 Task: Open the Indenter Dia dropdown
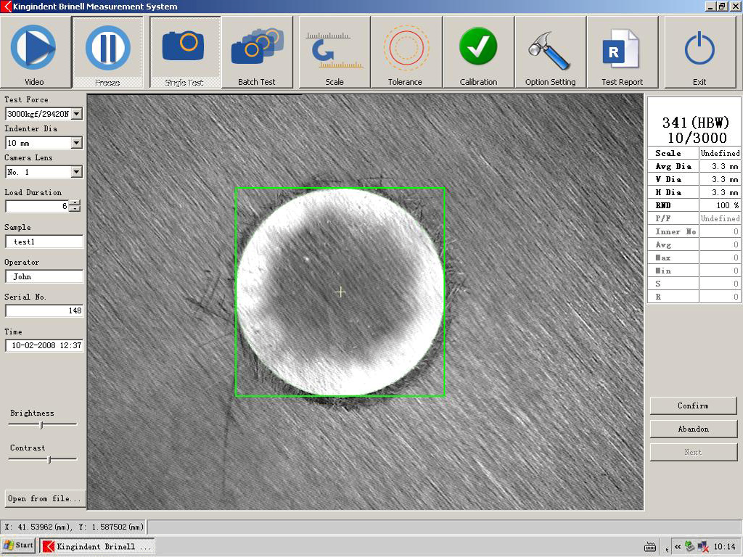(77, 143)
